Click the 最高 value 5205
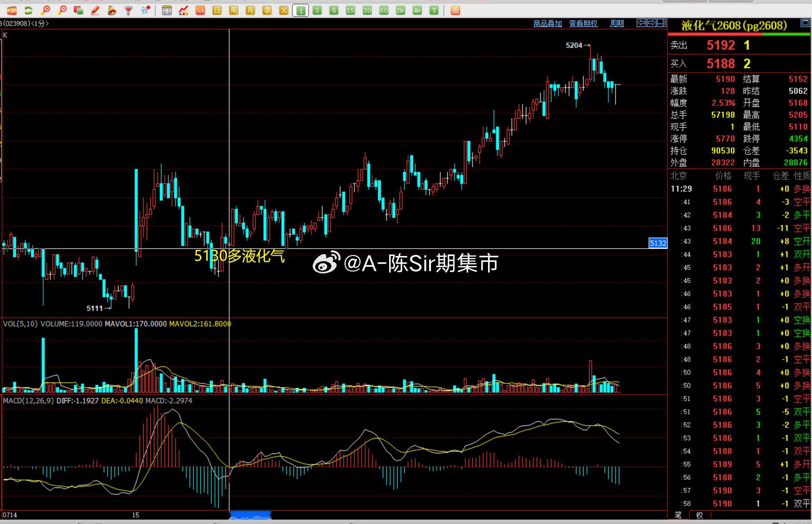Image resolution: width=812 pixels, height=524 pixels. (798, 115)
